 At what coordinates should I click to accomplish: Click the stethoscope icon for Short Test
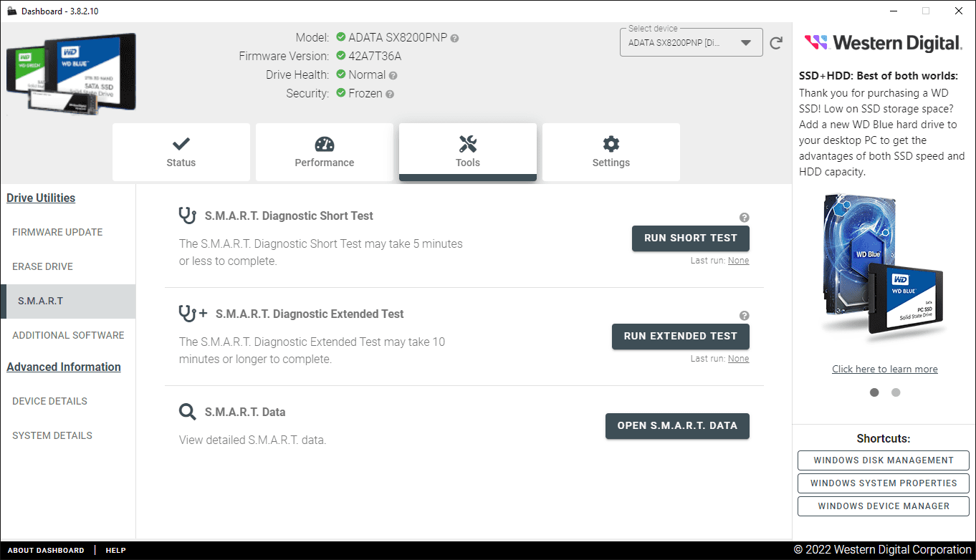[186, 215]
